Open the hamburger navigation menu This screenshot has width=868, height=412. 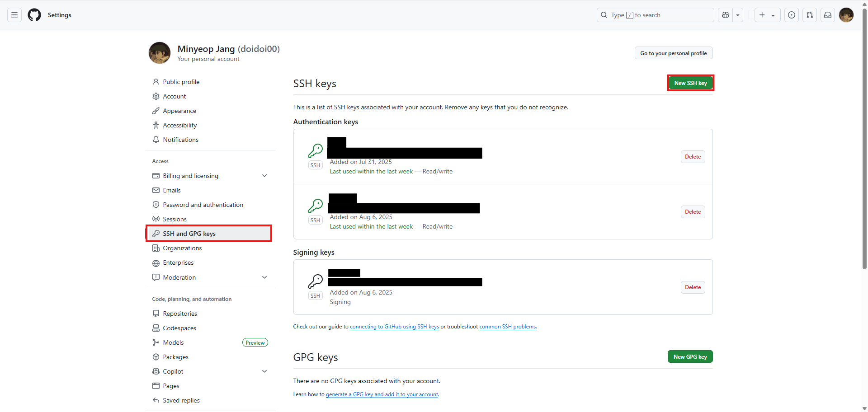tap(14, 15)
